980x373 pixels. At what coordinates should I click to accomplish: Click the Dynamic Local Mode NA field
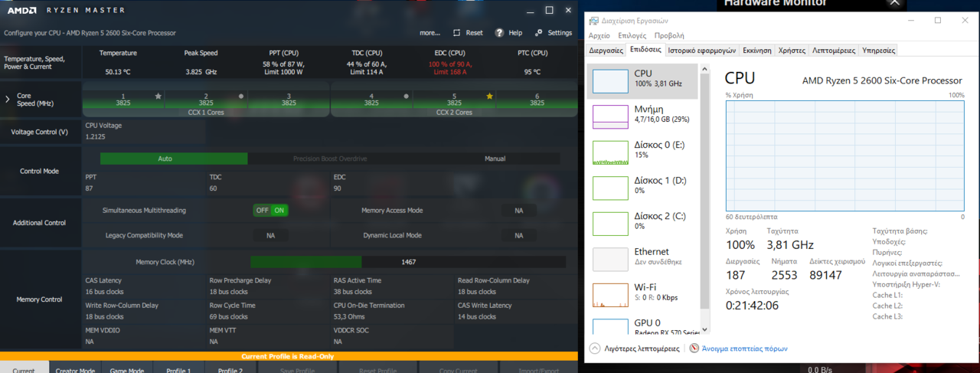tap(518, 235)
